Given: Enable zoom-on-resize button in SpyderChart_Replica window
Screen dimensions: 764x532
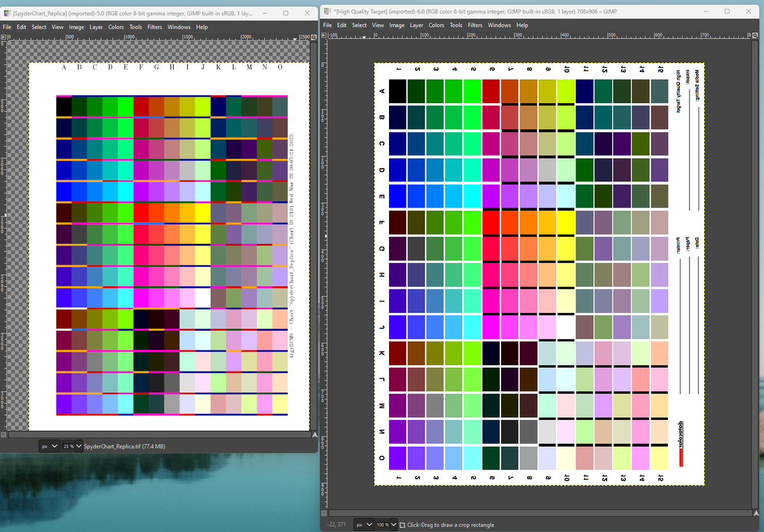Looking at the screenshot, I should [x=313, y=38].
